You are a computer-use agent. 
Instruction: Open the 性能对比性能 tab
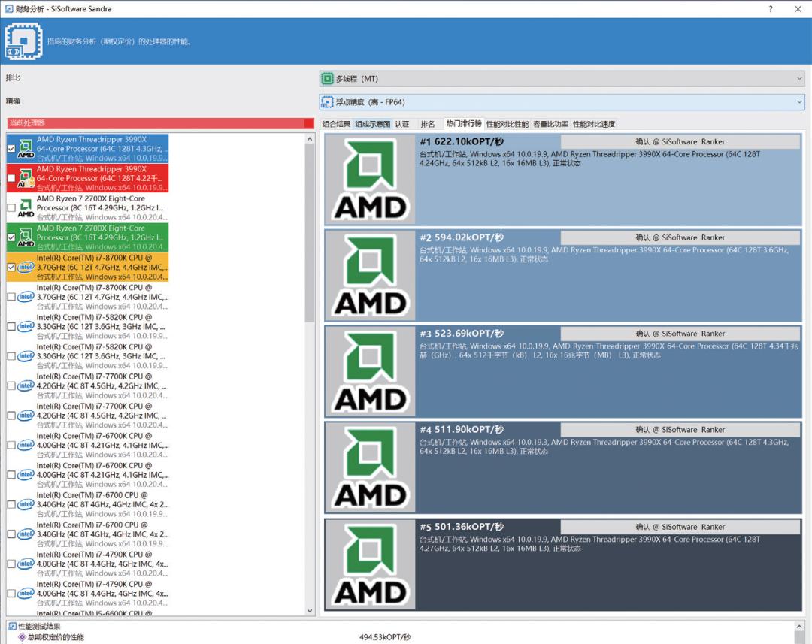point(507,124)
